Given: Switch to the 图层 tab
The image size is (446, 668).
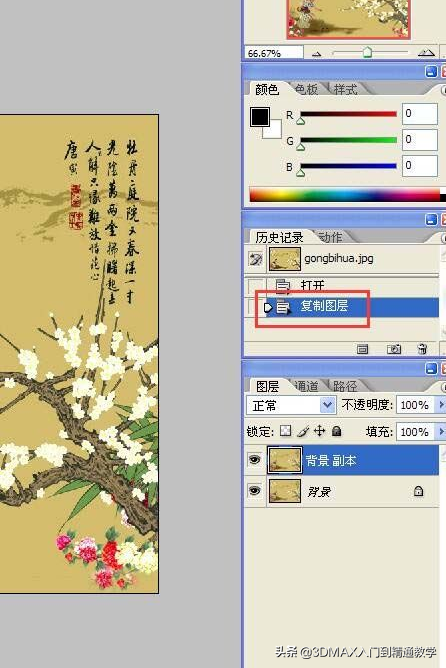Looking at the screenshot, I should 267,386.
